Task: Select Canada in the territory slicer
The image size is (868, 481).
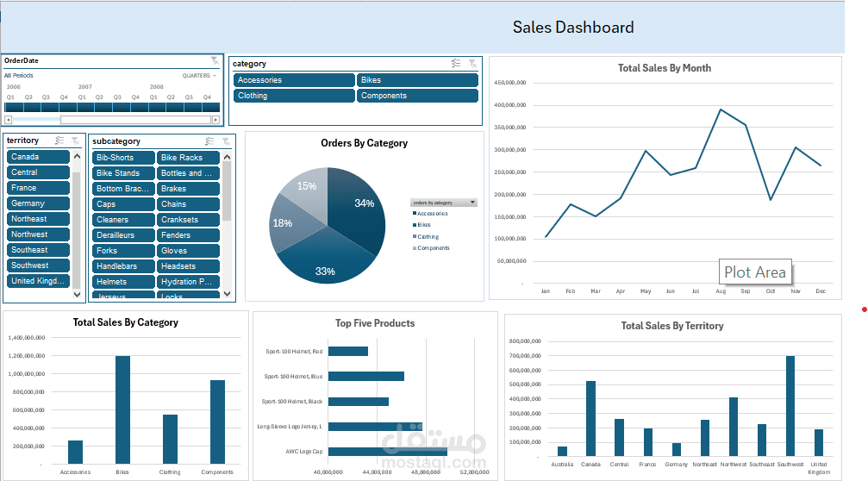Action: [x=38, y=157]
